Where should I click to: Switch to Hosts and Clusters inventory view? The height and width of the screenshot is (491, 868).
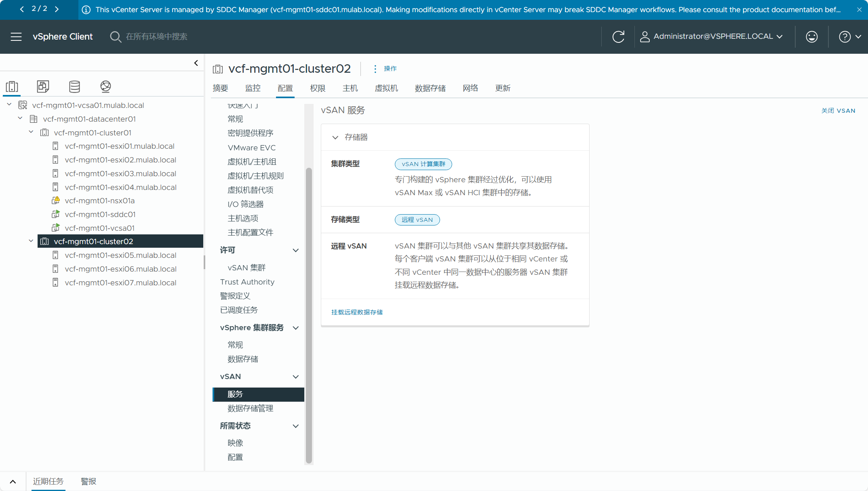tap(12, 86)
